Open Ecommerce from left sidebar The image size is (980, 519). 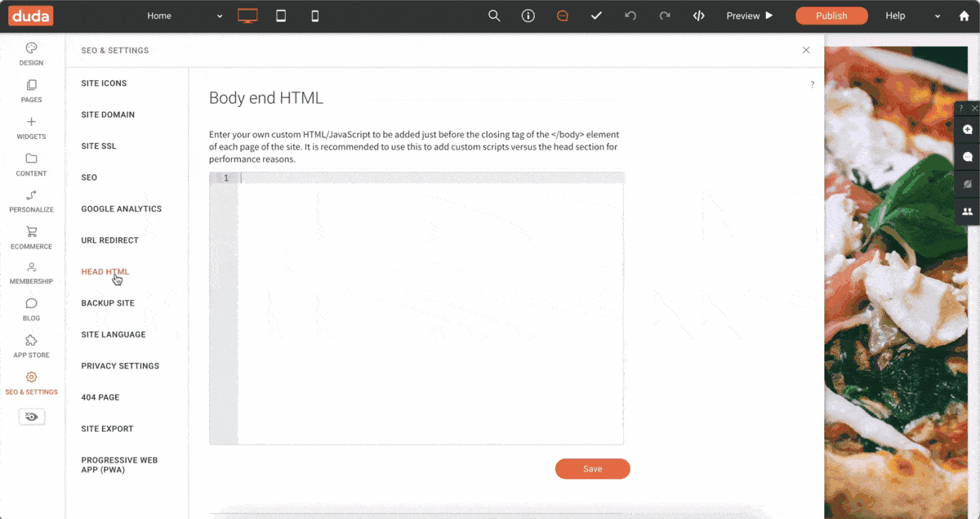coord(31,238)
